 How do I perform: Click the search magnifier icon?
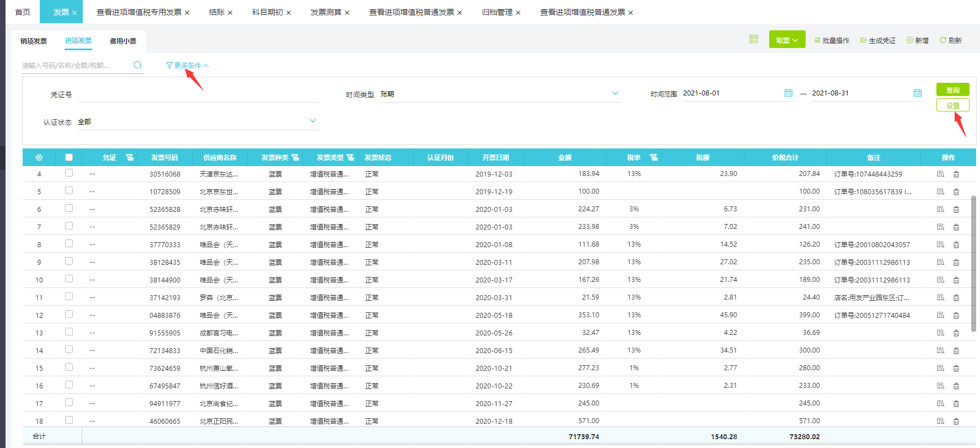click(x=137, y=65)
